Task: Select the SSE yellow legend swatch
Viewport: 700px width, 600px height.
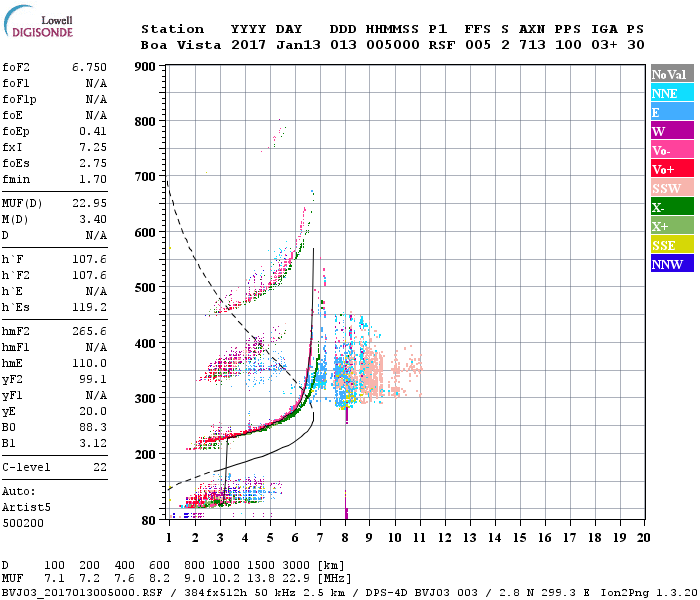Action: coord(672,245)
